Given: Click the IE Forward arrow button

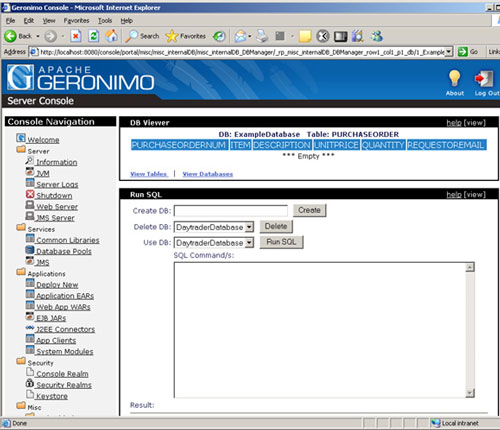Looking at the screenshot, I should point(50,36).
